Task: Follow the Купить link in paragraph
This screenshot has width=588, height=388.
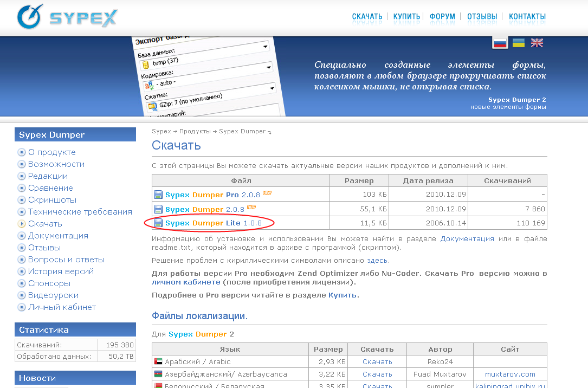Action: pyautogui.click(x=342, y=295)
